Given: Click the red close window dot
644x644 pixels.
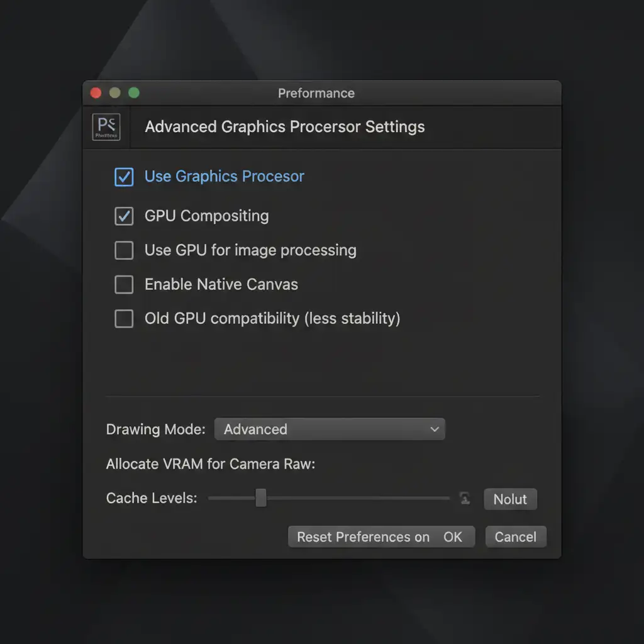Looking at the screenshot, I should pos(96,93).
